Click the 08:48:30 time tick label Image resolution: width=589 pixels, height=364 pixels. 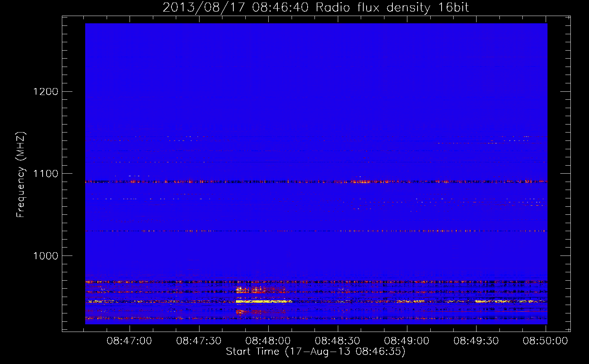coord(337,341)
